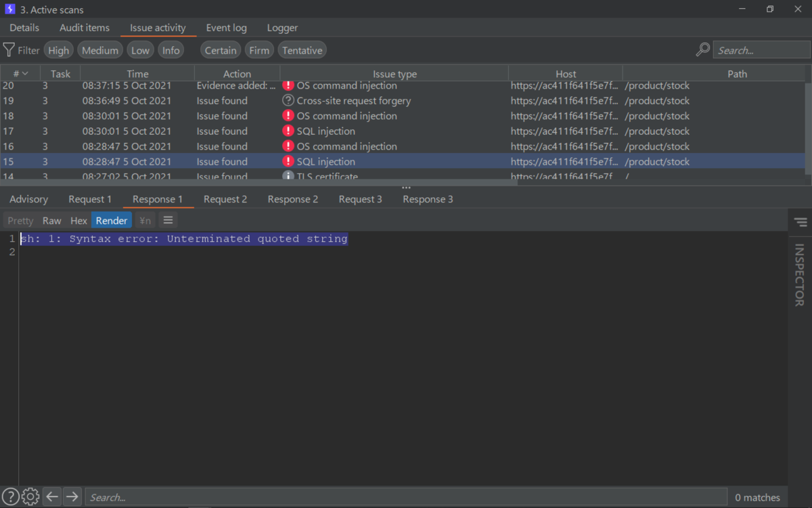Screen dimensions: 812x508
Task: Sort issues by the Time column header
Action: click(137, 74)
